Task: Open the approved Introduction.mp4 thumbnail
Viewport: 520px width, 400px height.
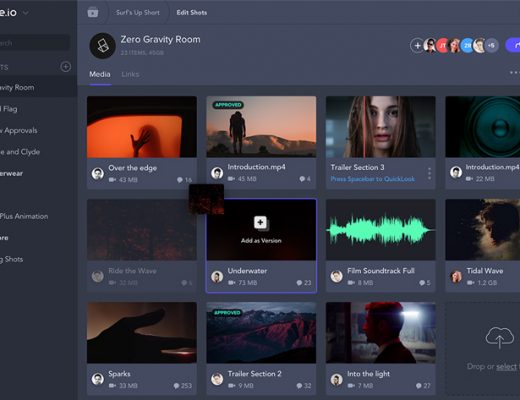Action: click(x=261, y=127)
